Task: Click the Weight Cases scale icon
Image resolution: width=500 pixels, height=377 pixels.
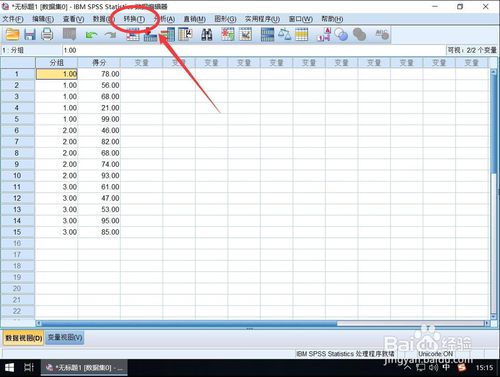Action: (x=284, y=35)
